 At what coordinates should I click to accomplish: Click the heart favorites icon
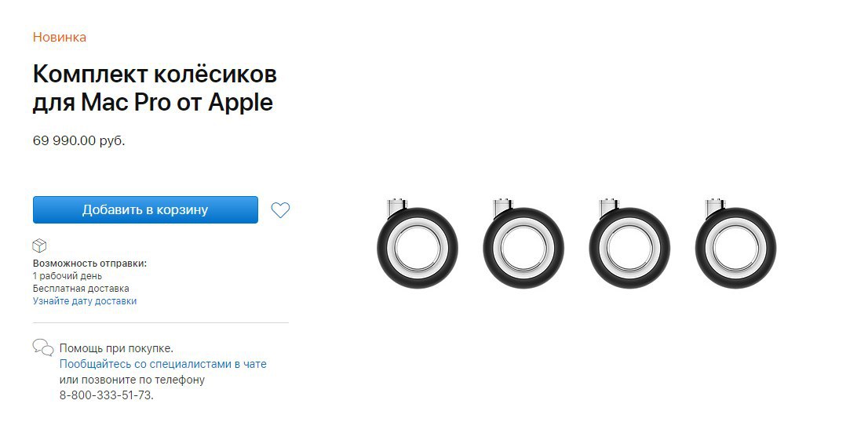pyautogui.click(x=280, y=209)
